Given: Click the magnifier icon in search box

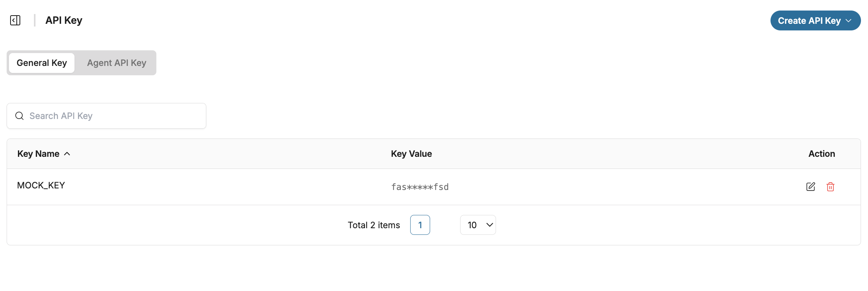Looking at the screenshot, I should pos(19,116).
